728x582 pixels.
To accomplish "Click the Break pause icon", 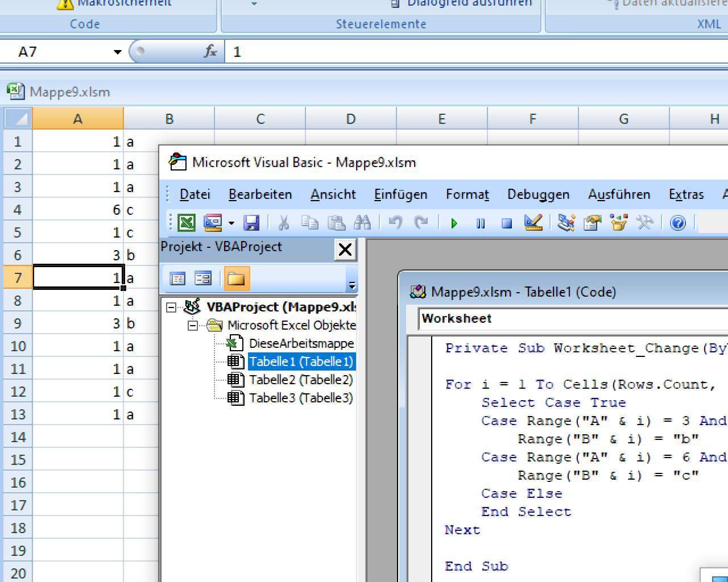I will 481,223.
